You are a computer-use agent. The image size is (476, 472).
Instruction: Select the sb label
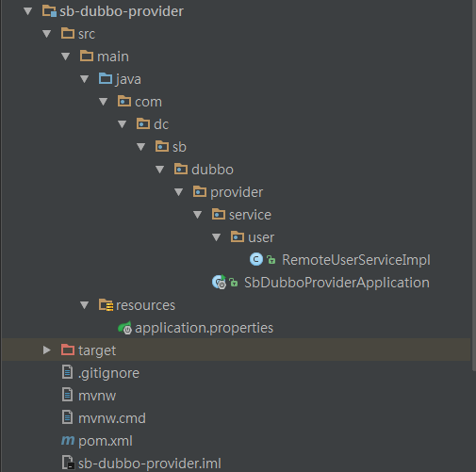point(179,147)
